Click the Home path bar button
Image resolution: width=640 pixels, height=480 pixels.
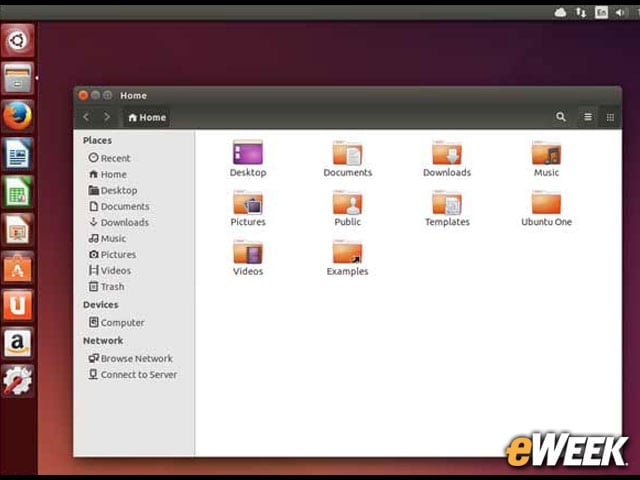147,118
